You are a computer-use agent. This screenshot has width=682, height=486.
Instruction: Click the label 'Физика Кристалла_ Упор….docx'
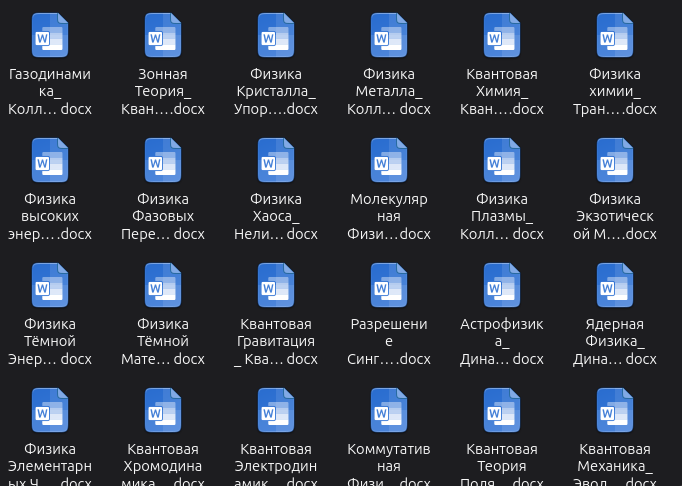click(276, 91)
